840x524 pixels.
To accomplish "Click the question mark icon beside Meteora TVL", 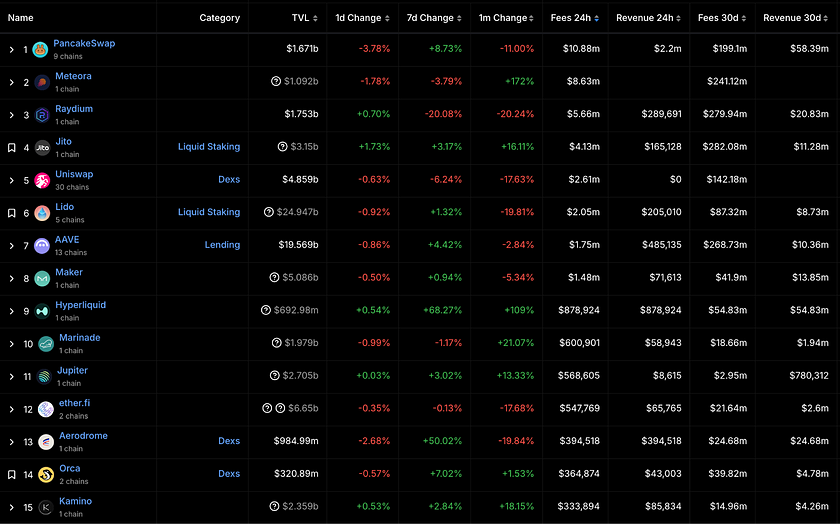I will click(276, 81).
